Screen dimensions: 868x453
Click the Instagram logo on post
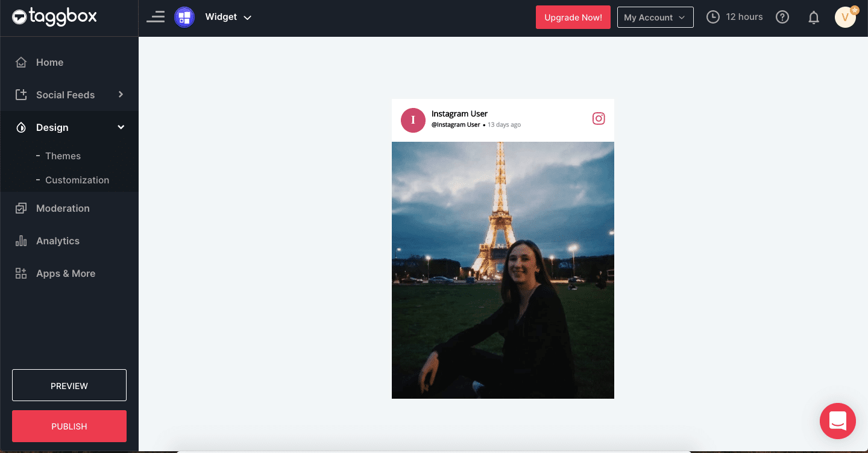point(599,119)
